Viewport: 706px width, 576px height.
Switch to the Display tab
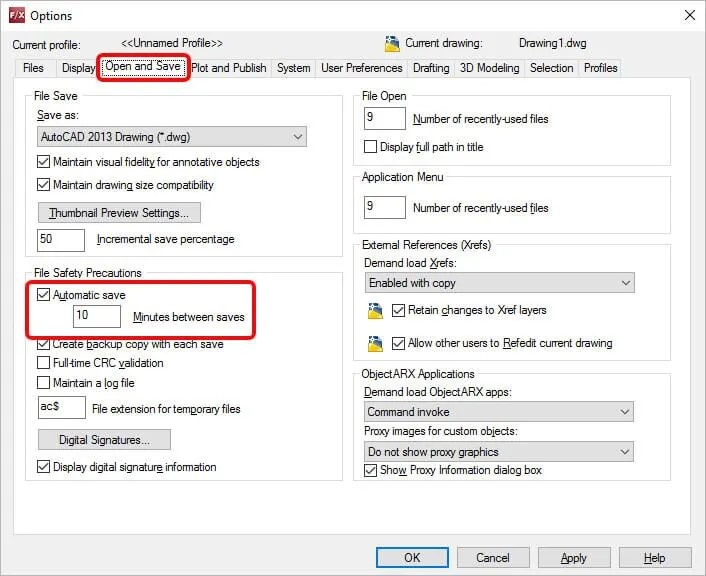click(78, 68)
